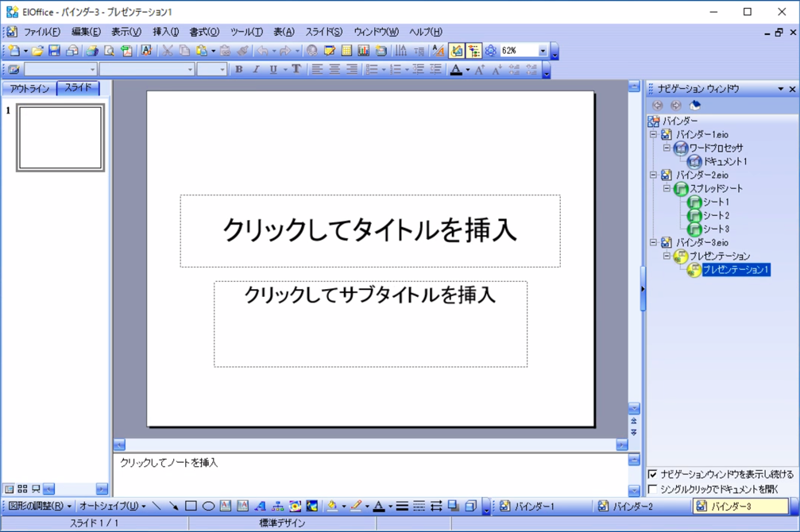Apply line color with the pen swatch
Image resolution: width=800 pixels, height=532 pixels.
pos(356,506)
